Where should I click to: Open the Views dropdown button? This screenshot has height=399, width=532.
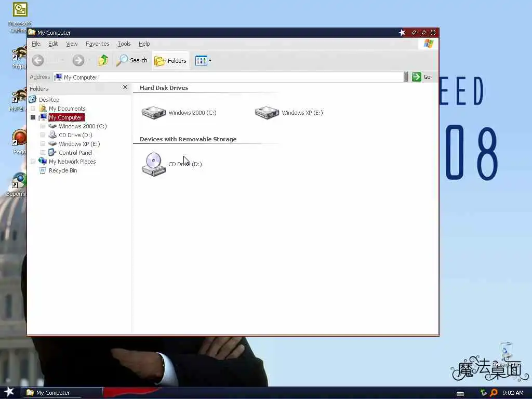(x=203, y=61)
